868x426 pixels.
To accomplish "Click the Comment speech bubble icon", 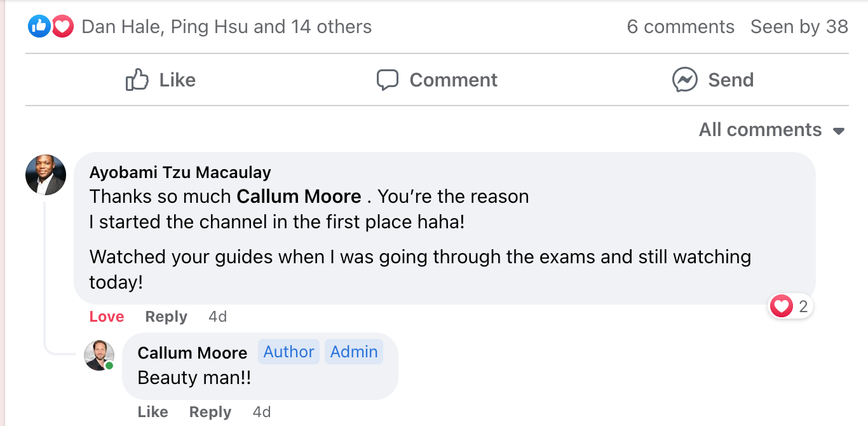I will [x=387, y=80].
